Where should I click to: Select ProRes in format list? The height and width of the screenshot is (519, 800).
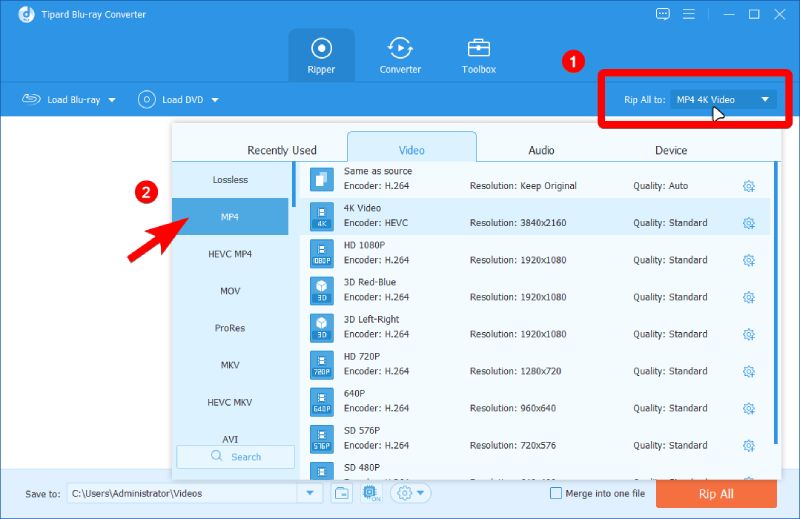(230, 328)
